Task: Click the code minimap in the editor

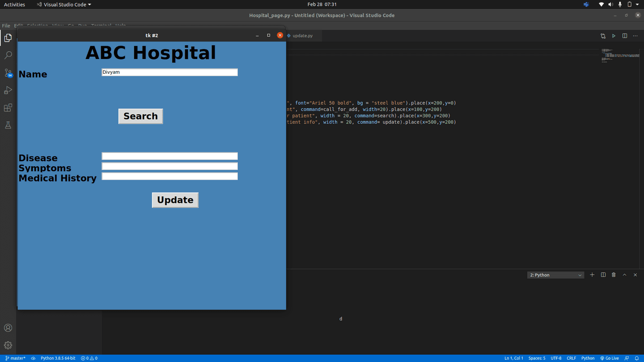Action: 619,55
